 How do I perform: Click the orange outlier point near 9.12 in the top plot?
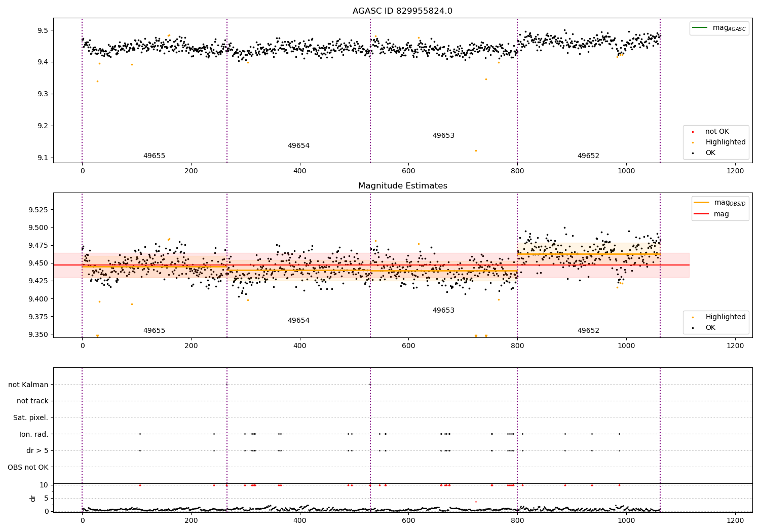tap(476, 150)
